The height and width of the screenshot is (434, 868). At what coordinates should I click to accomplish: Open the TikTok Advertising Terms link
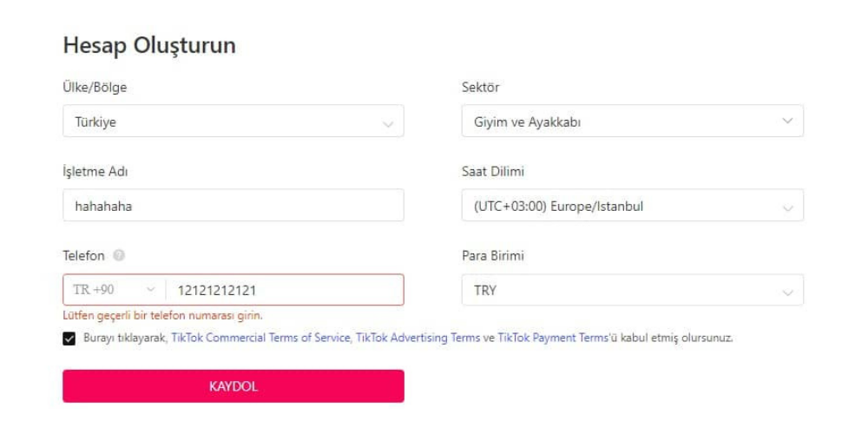tap(418, 338)
